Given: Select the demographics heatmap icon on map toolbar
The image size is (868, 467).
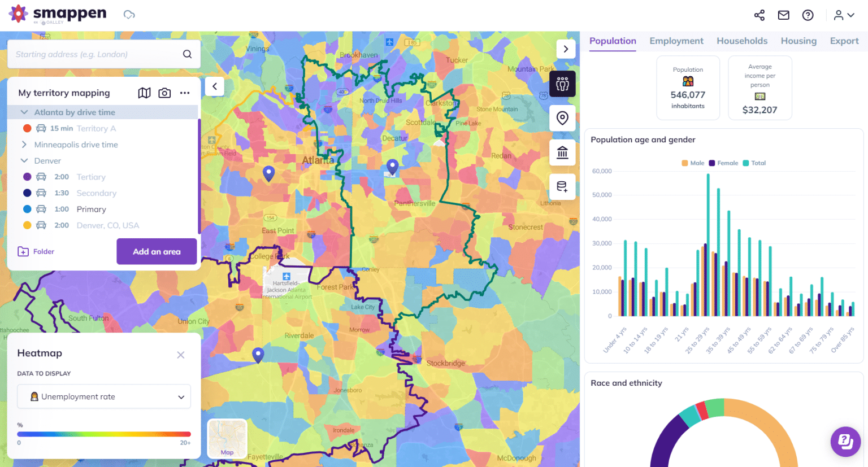Looking at the screenshot, I should pos(562,84).
